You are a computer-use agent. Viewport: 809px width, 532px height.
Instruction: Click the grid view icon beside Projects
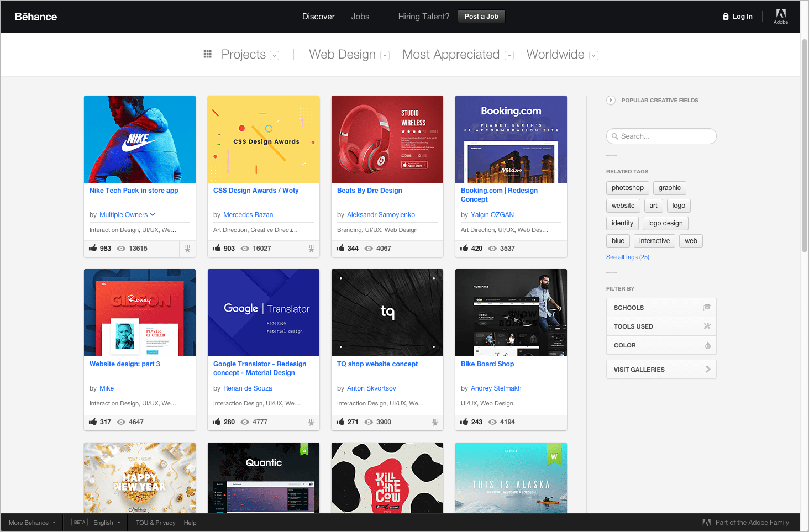(208, 54)
